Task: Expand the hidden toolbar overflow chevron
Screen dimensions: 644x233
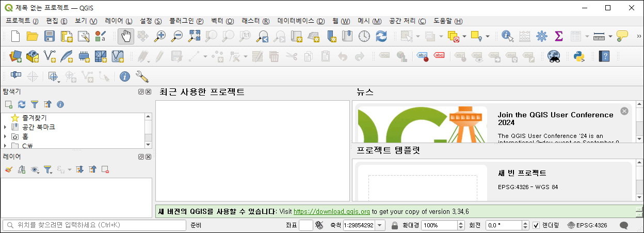Action: pyautogui.click(x=639, y=36)
